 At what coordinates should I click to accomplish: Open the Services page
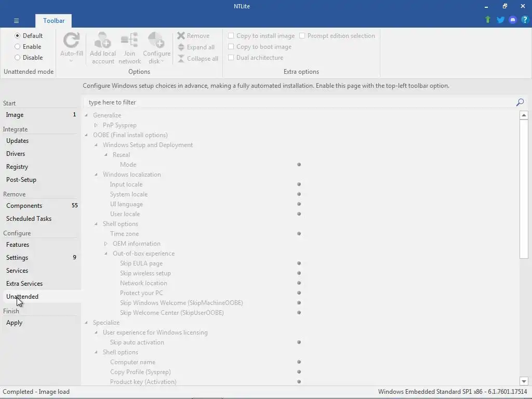coord(41,270)
